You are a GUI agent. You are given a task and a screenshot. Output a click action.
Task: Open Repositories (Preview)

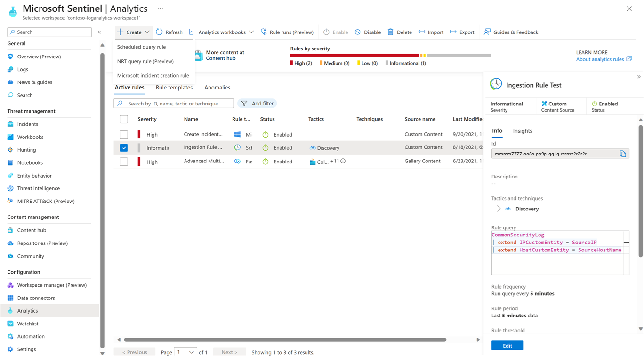tap(42, 243)
